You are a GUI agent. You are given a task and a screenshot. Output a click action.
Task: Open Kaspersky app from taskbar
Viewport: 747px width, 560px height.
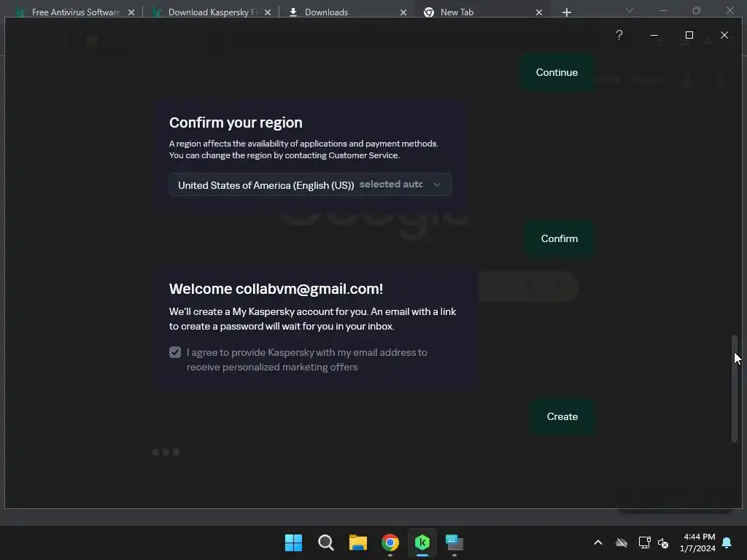[422, 542]
